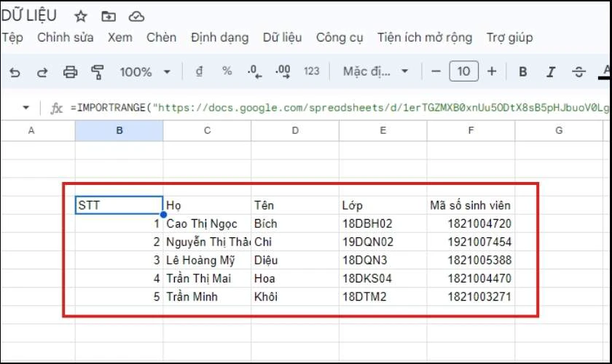The width and height of the screenshot is (612, 364).
Task: Select column B header
Action: tap(119, 131)
